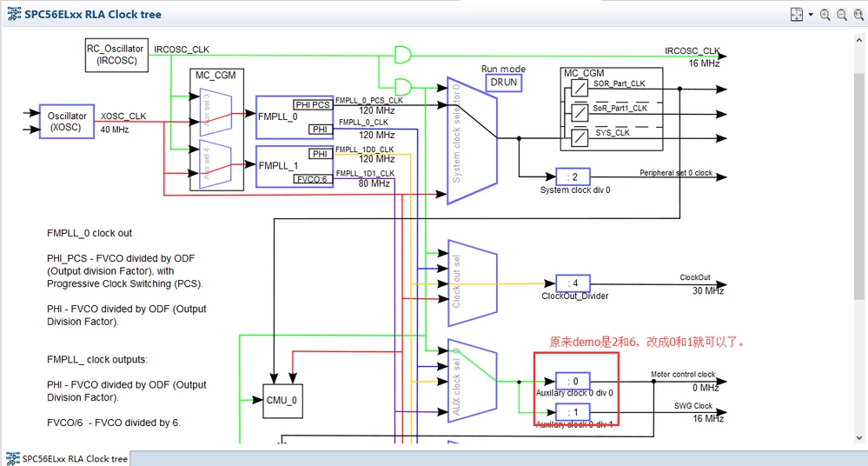The width and height of the screenshot is (868, 466).
Task: Click the IRCOSC_CLK label beside RC_Oscillator
Action: tap(182, 50)
